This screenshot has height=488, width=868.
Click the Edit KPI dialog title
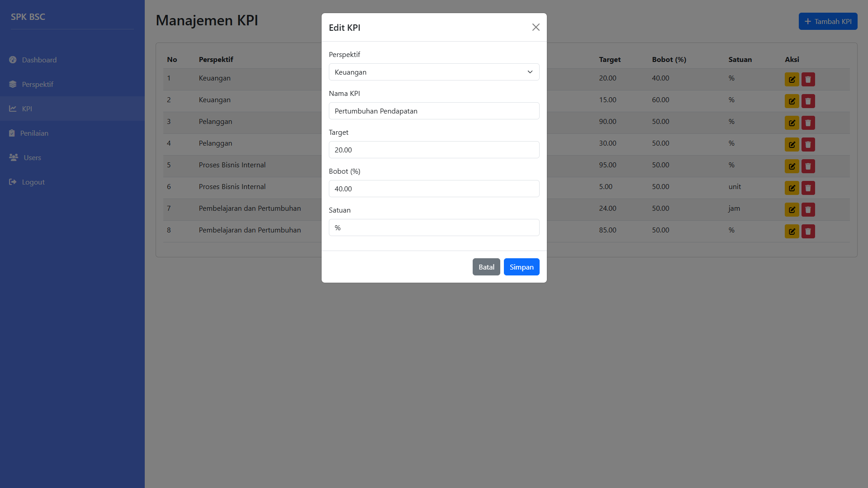344,28
